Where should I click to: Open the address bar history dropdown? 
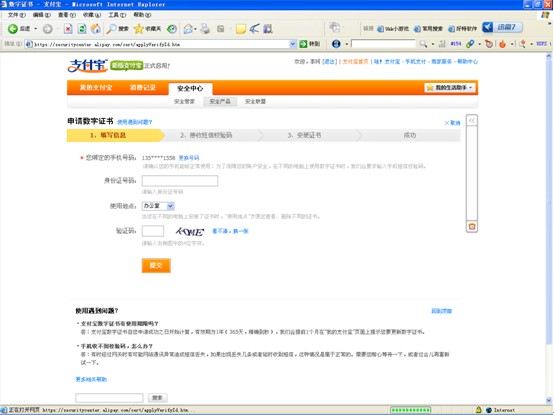(293, 44)
